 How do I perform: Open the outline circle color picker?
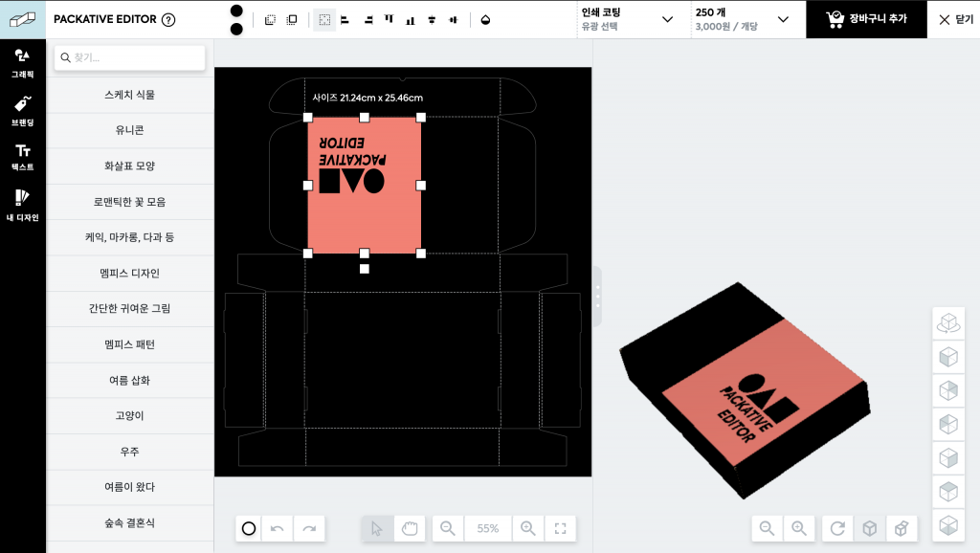tap(249, 529)
